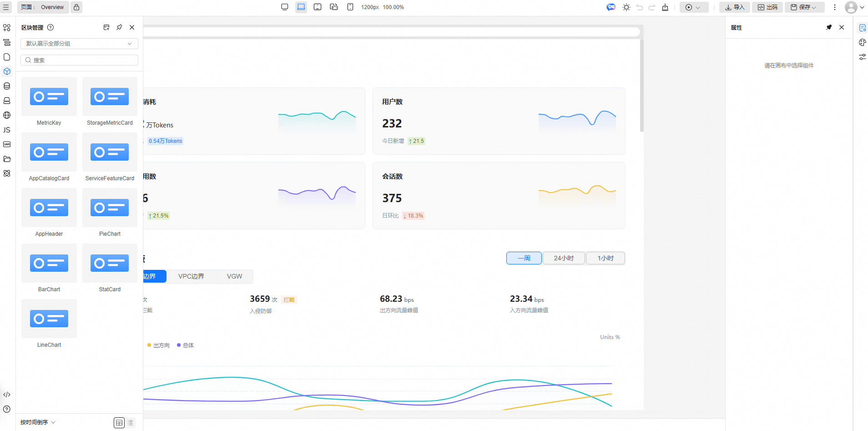Viewport: 868px width, 431px height.
Task: Switch block list to grid view
Action: click(119, 423)
